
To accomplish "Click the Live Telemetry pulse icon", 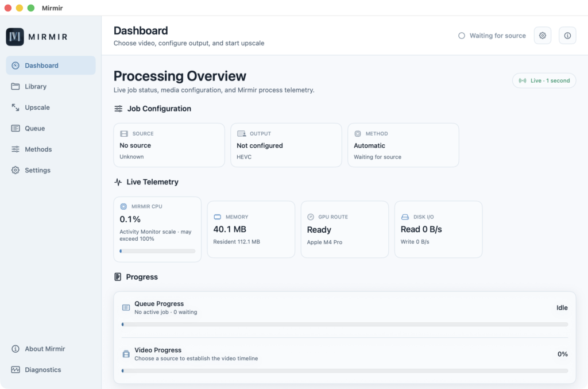I will (118, 182).
